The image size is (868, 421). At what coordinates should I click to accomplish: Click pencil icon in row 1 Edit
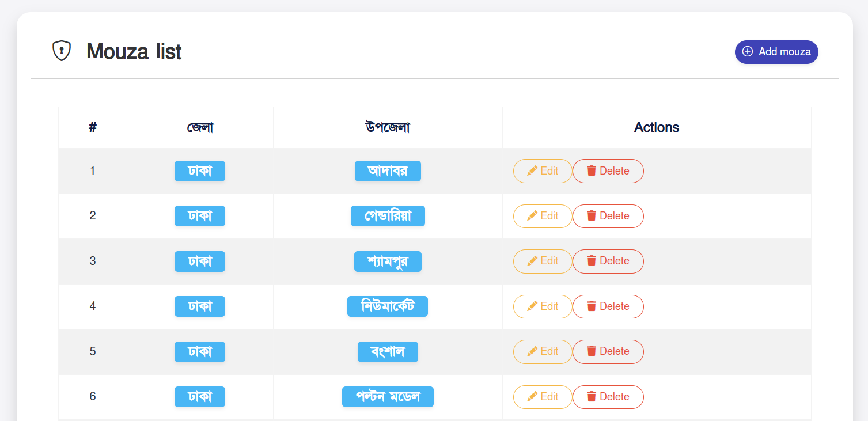(x=532, y=170)
